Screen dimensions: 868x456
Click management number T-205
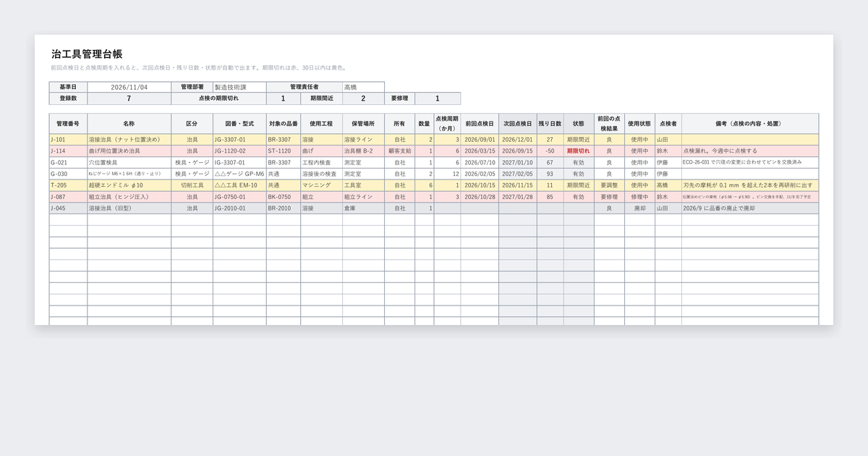68,185
